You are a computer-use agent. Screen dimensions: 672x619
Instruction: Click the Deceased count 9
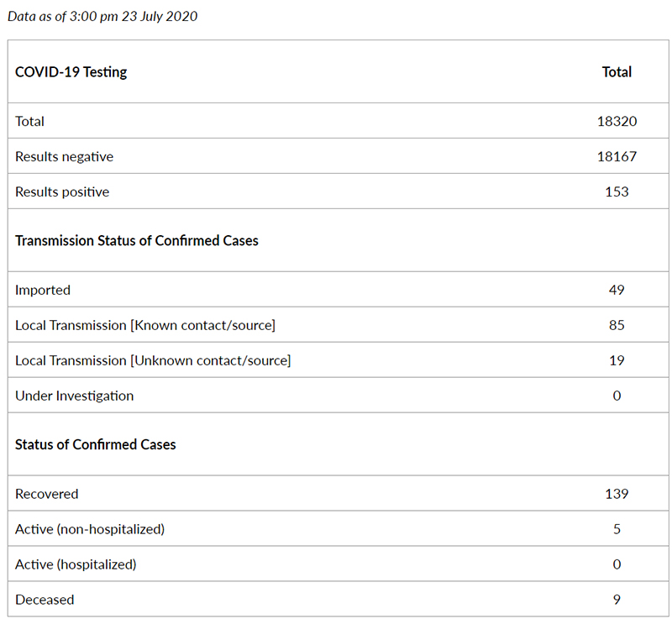617,600
